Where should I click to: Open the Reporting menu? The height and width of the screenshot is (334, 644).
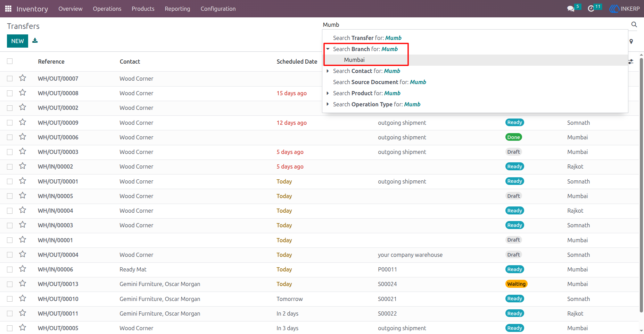tap(177, 9)
